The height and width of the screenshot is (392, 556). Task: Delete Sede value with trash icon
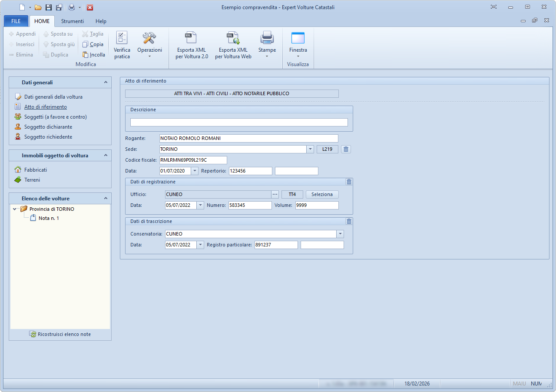[x=346, y=149]
